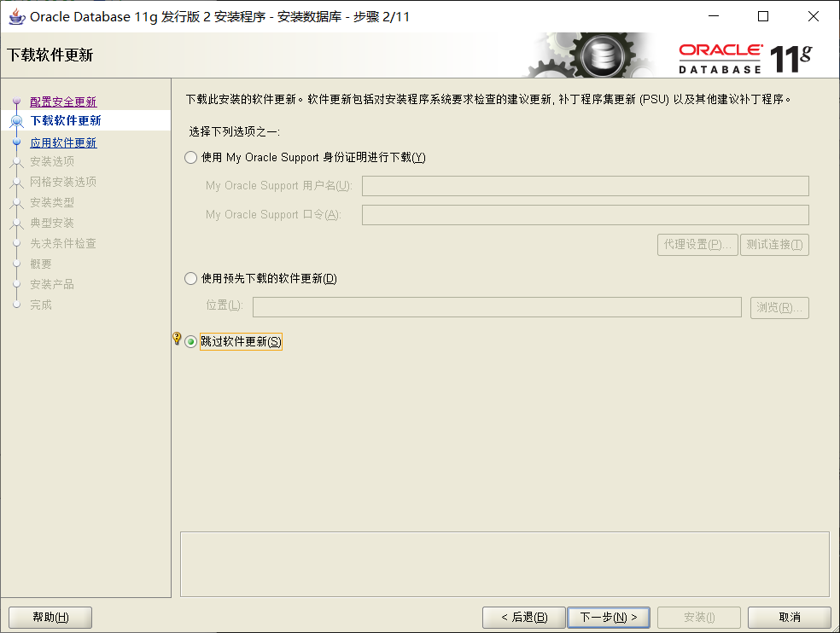
Task: Click the 安装选项 step label
Action: (52, 161)
